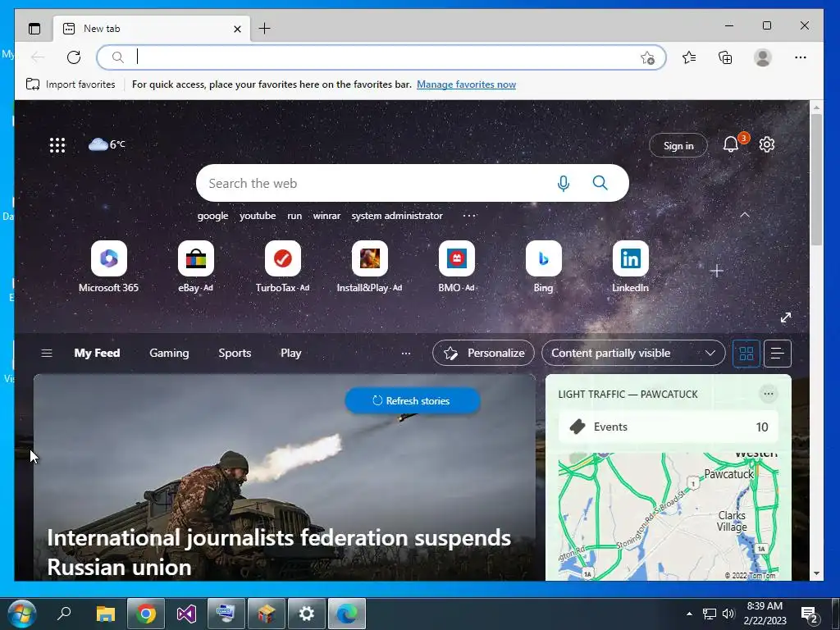Open the Events row in traffic card
This screenshot has width=840, height=630.
coord(668,427)
